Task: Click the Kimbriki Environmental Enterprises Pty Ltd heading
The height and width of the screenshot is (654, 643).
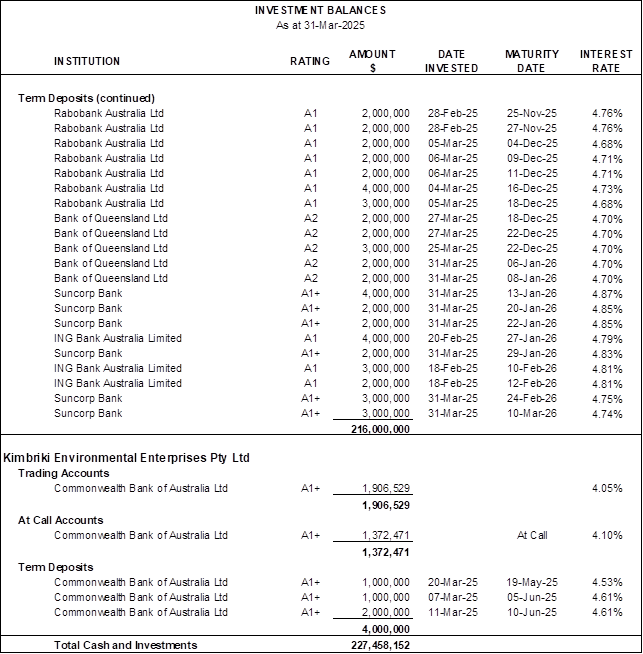Action: pos(126,458)
